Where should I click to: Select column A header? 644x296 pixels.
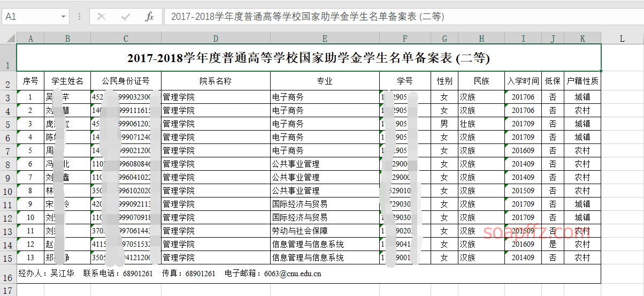(x=30, y=38)
